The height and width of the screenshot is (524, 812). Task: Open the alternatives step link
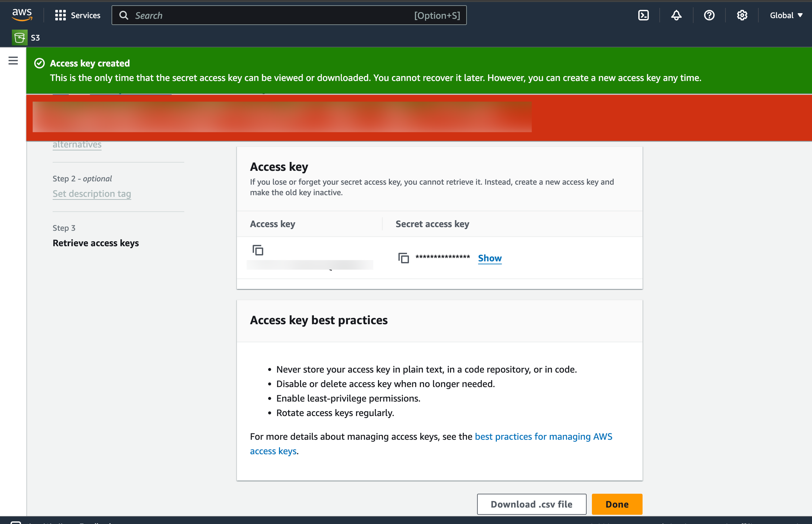77,144
